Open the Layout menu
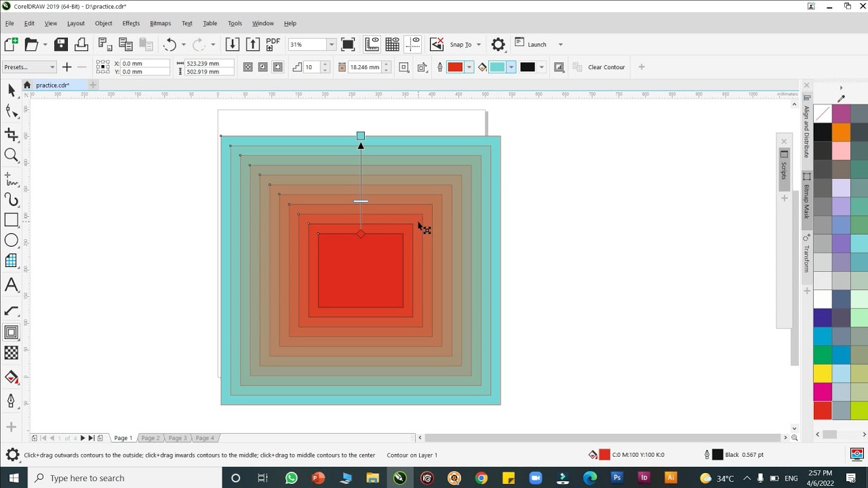The width and height of the screenshot is (868, 488). [x=76, y=23]
